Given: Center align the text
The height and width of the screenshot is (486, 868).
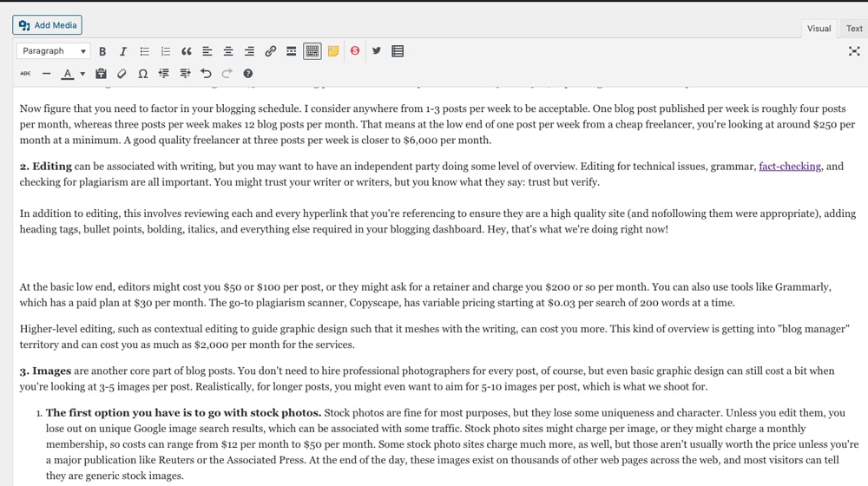Looking at the screenshot, I should click(x=228, y=51).
